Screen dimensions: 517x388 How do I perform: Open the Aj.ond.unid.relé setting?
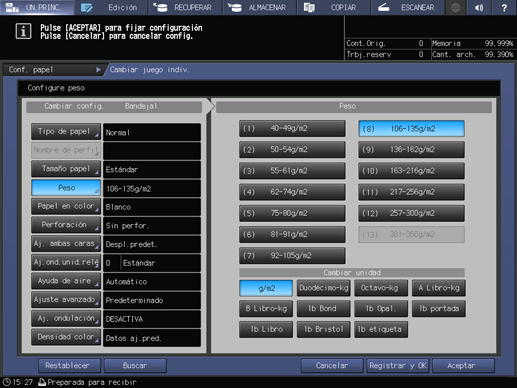(66, 262)
